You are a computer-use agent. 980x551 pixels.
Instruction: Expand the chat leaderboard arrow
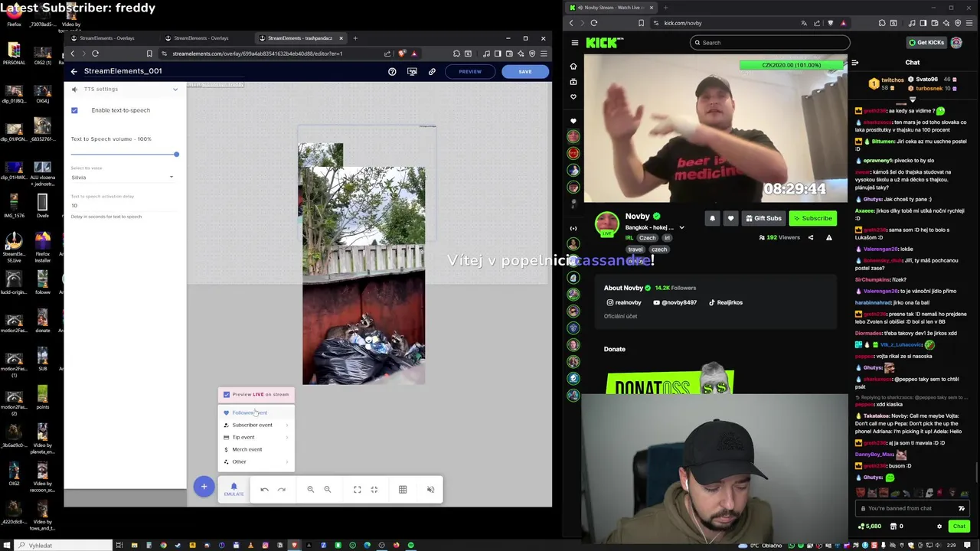point(912,99)
